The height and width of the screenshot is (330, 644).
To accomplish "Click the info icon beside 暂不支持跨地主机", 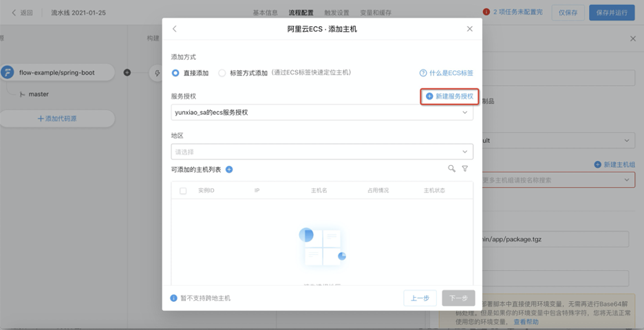I will [x=174, y=298].
